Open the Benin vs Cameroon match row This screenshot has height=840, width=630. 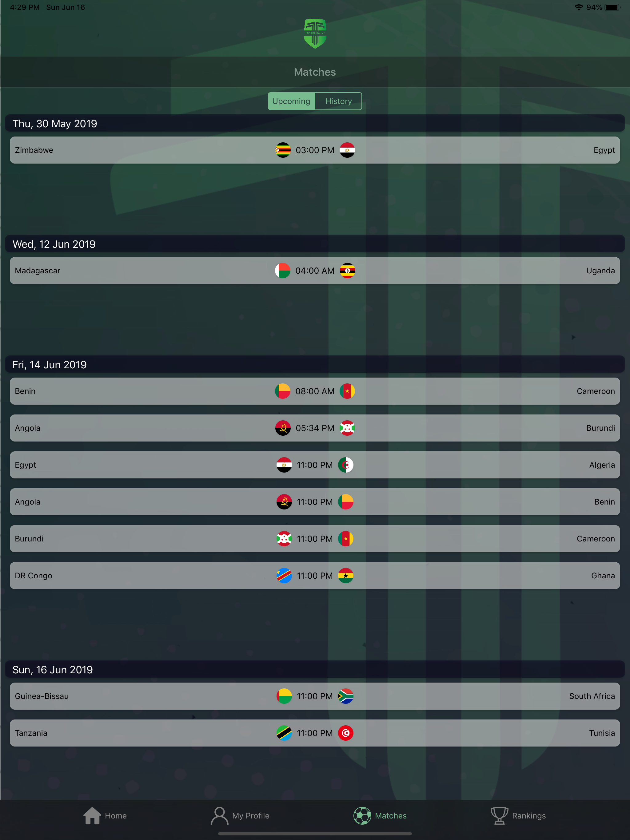tap(315, 391)
